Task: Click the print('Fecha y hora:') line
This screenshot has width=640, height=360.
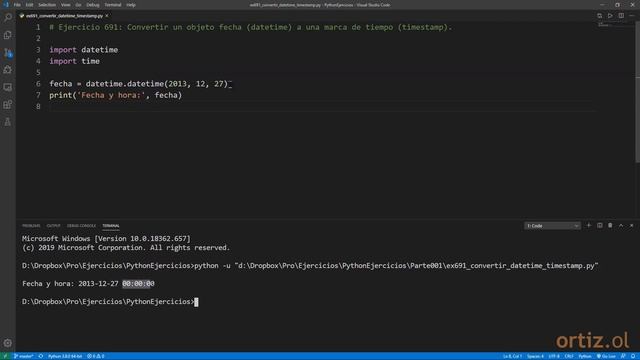Action: pos(116,95)
